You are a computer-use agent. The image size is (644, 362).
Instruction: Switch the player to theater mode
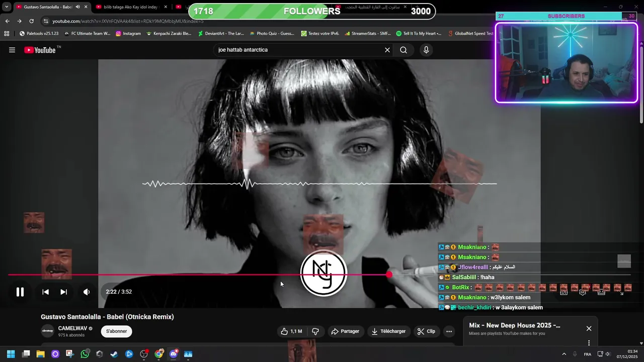pyautogui.click(x=601, y=292)
